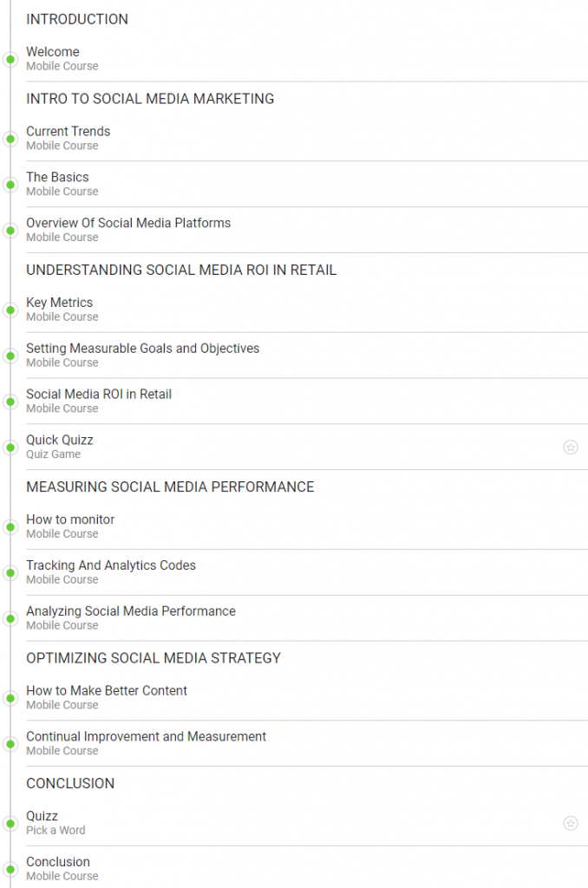Select Setting Measurable Goals and Objectives
The width and height of the screenshot is (588, 888).
click(142, 349)
